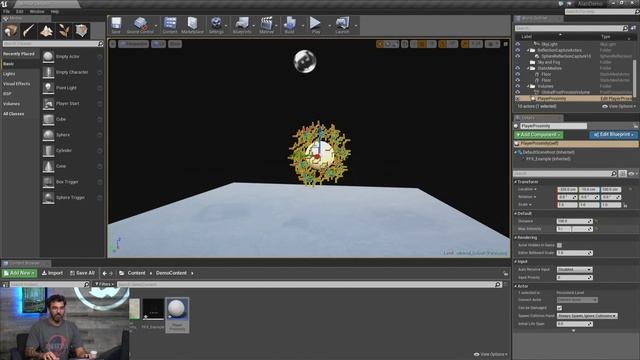Viewport: 640px width, 360px height.
Task: Click the Cube shape icon
Action: pyautogui.click(x=48, y=119)
